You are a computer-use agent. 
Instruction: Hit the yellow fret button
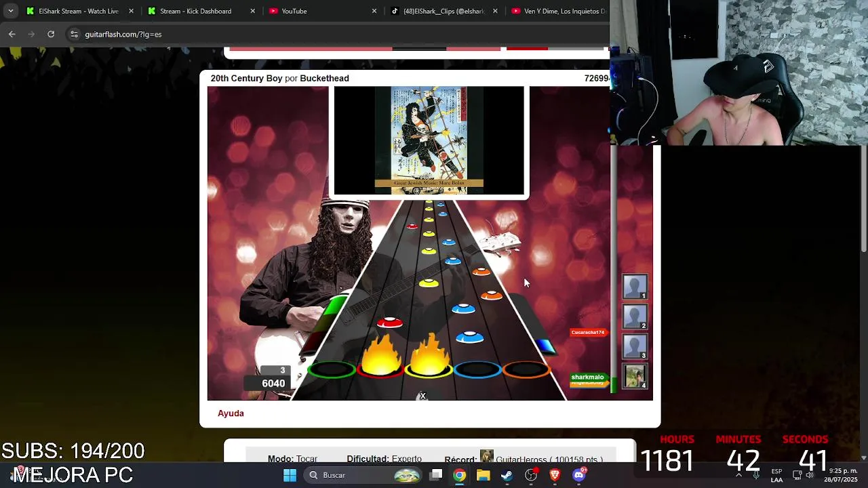429,369
